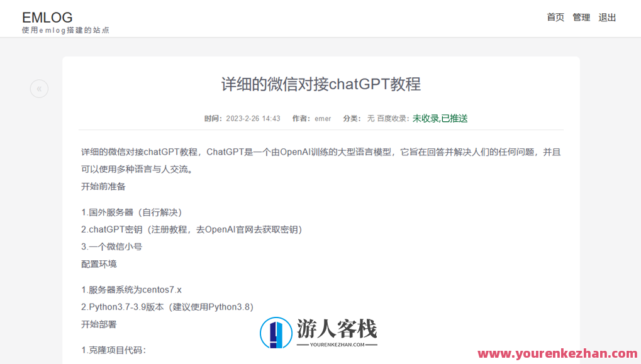
Task: Click the heading 开始前准备 in the article
Action: (x=103, y=186)
